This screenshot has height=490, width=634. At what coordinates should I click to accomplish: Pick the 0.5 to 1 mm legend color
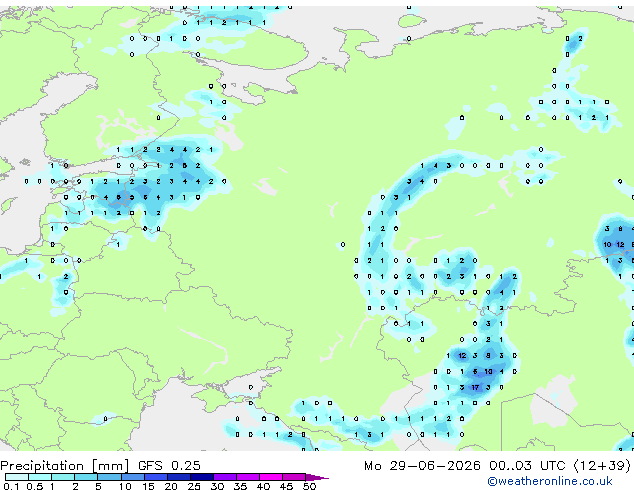40,477
